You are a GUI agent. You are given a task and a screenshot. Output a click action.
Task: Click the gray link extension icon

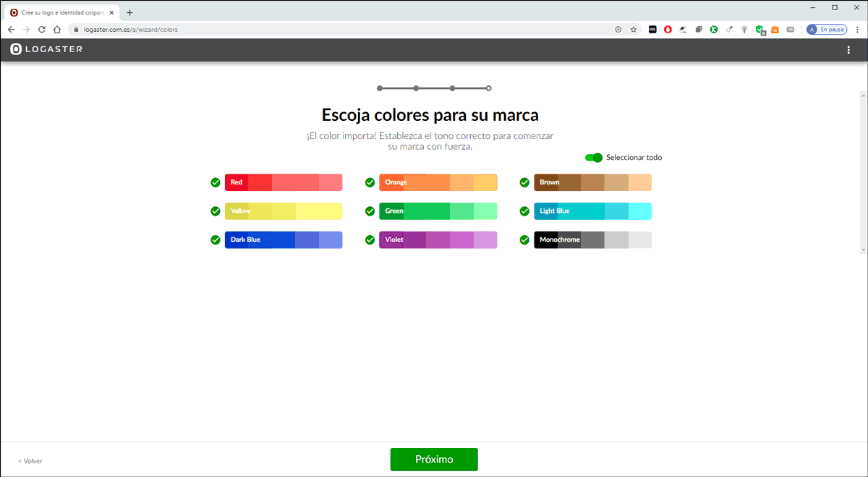(x=790, y=30)
